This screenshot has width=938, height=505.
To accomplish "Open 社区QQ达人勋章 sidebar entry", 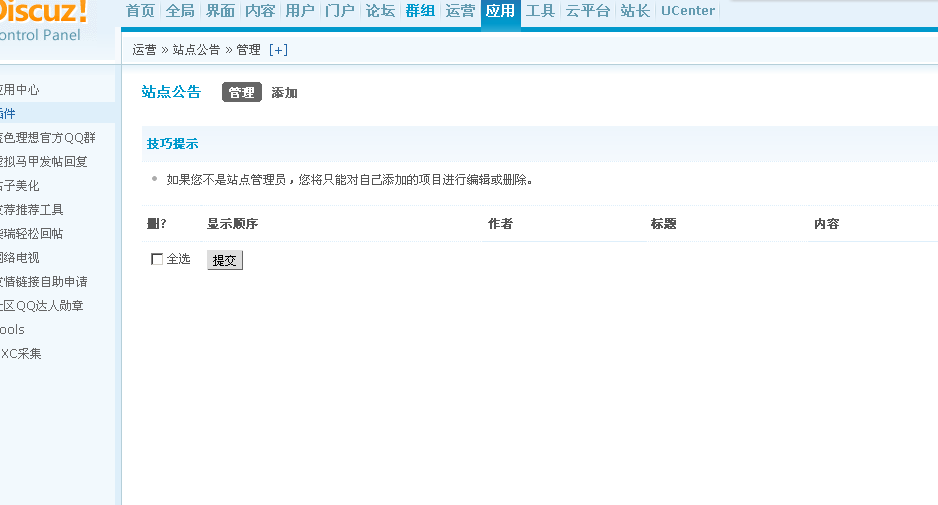I will 42,306.
